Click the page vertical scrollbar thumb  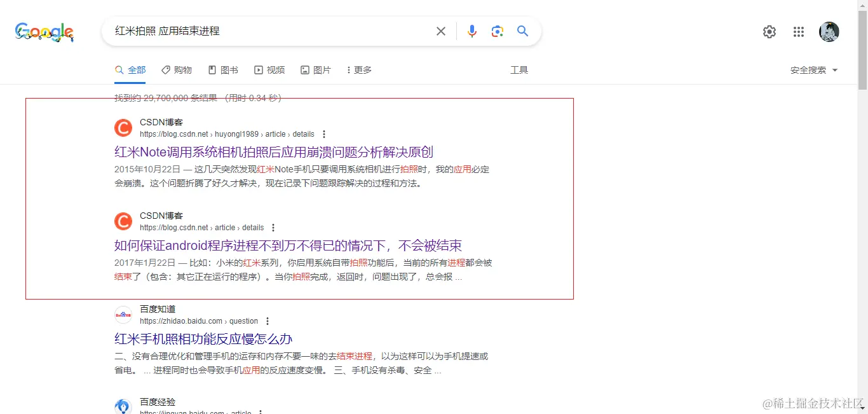[862, 51]
